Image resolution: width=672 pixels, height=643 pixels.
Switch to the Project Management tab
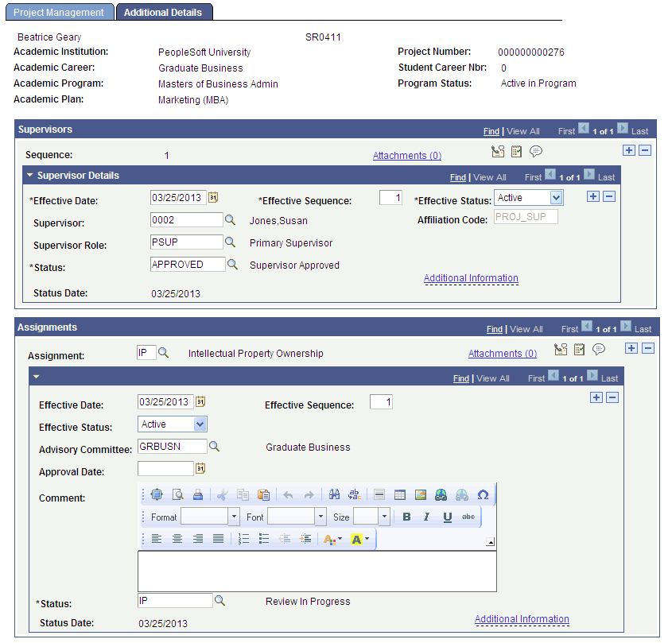click(x=59, y=12)
